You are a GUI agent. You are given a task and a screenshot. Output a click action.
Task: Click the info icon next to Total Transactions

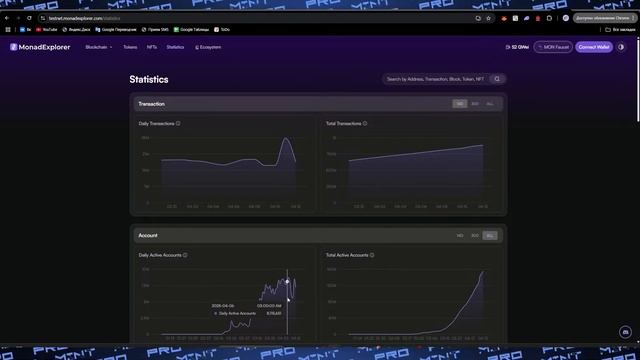pyautogui.click(x=365, y=123)
